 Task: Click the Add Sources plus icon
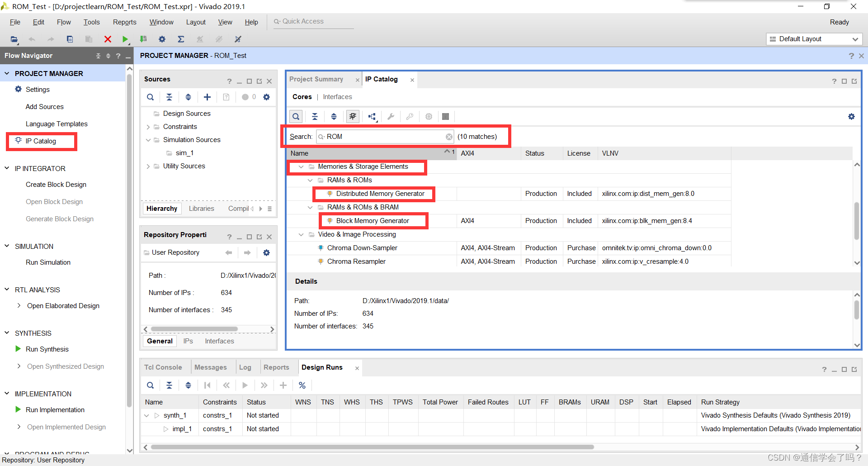207,97
